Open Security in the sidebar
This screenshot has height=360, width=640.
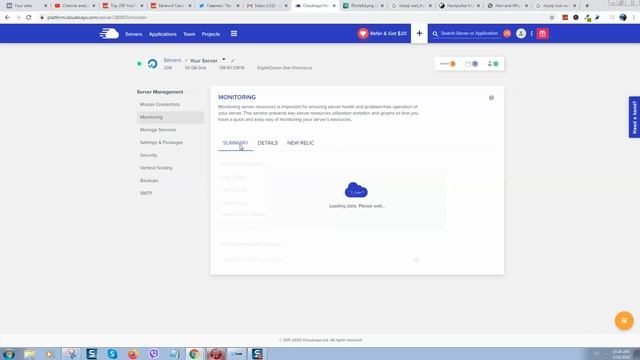point(149,155)
